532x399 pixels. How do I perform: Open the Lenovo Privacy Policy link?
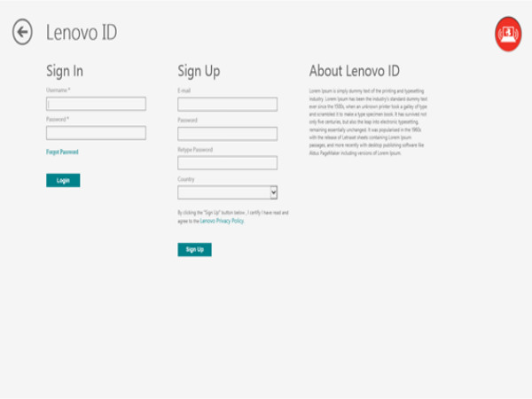[x=221, y=221]
